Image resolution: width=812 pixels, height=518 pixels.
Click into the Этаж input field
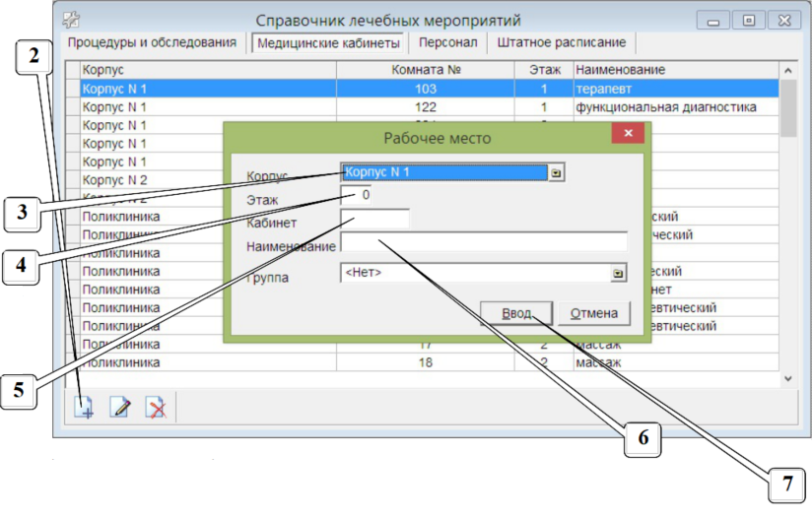coord(356,196)
